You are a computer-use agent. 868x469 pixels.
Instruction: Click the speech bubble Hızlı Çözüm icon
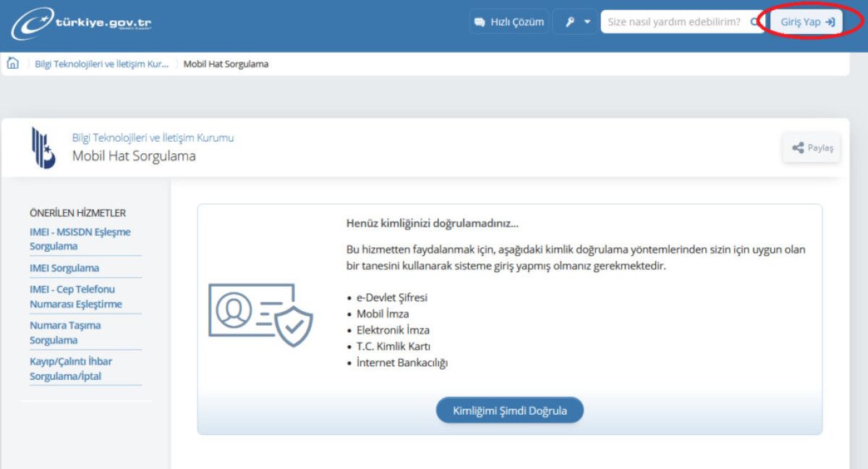[x=480, y=22]
